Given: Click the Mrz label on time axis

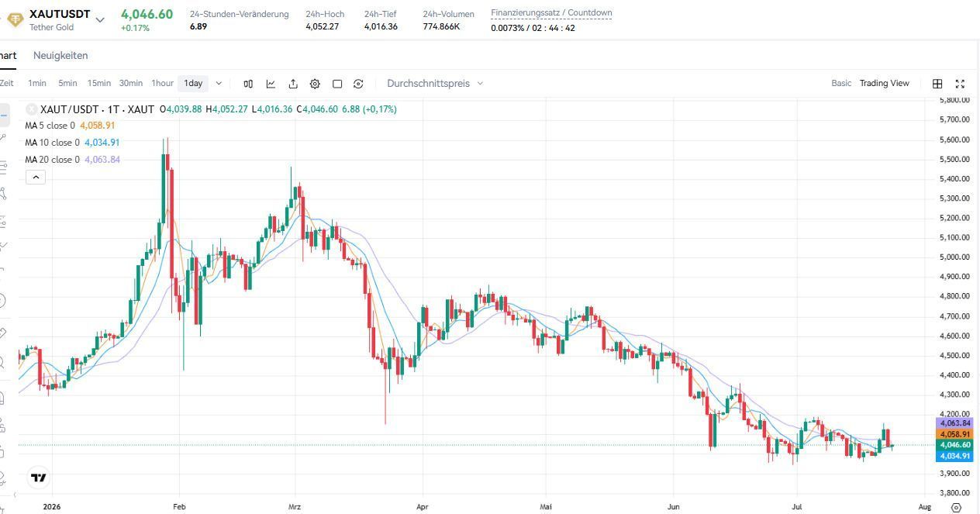Looking at the screenshot, I should (x=295, y=507).
